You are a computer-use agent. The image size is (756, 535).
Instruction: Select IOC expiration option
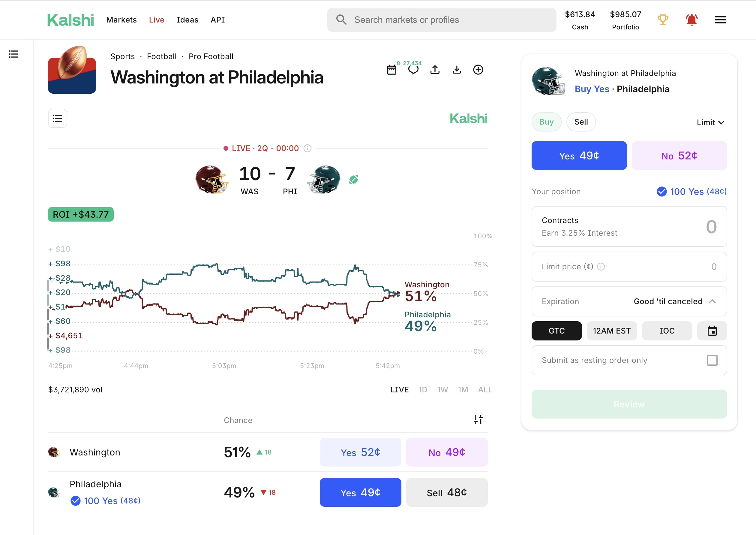[x=667, y=331]
